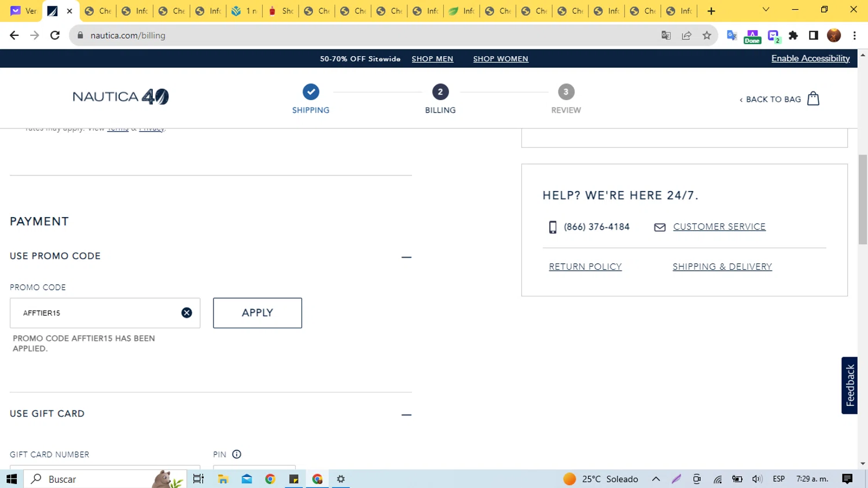The image size is (868, 488).
Task: Open Task View from the taskbar
Action: pyautogui.click(x=198, y=479)
